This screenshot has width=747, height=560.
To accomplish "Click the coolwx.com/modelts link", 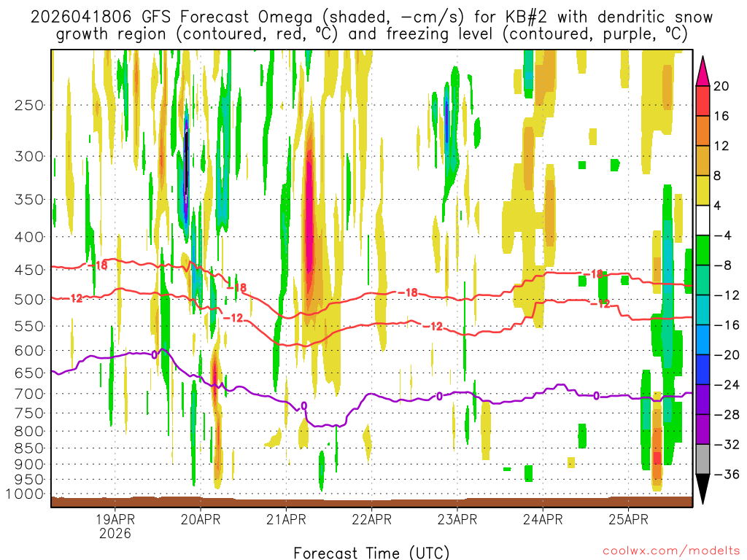I will tap(671, 551).
